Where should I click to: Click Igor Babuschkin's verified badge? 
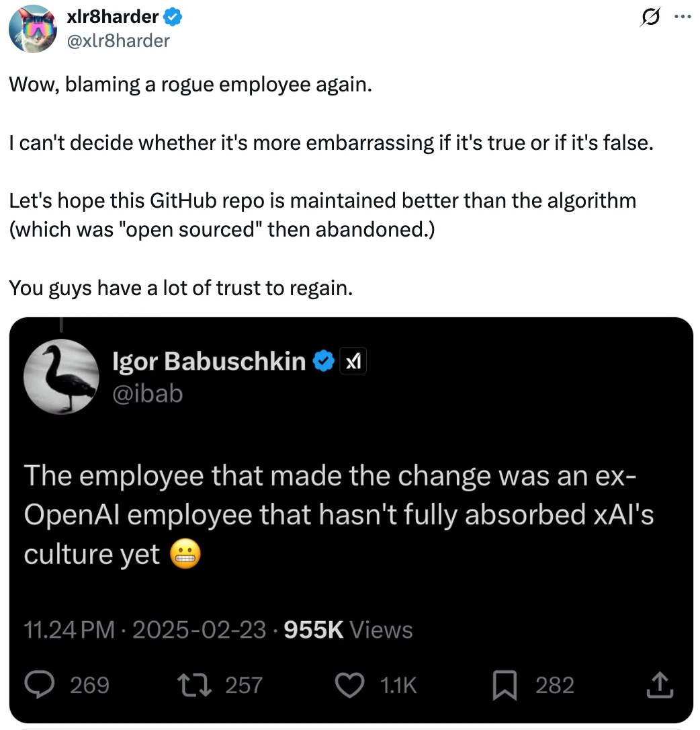pos(324,362)
